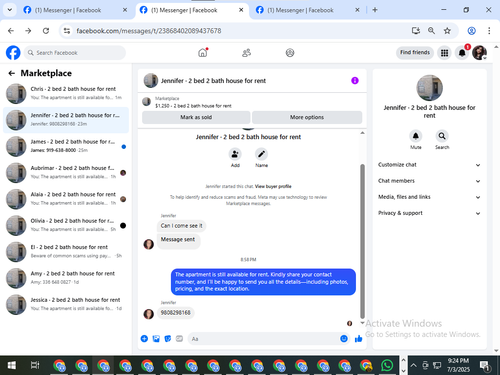Bookmark this page with star

pos(447,31)
